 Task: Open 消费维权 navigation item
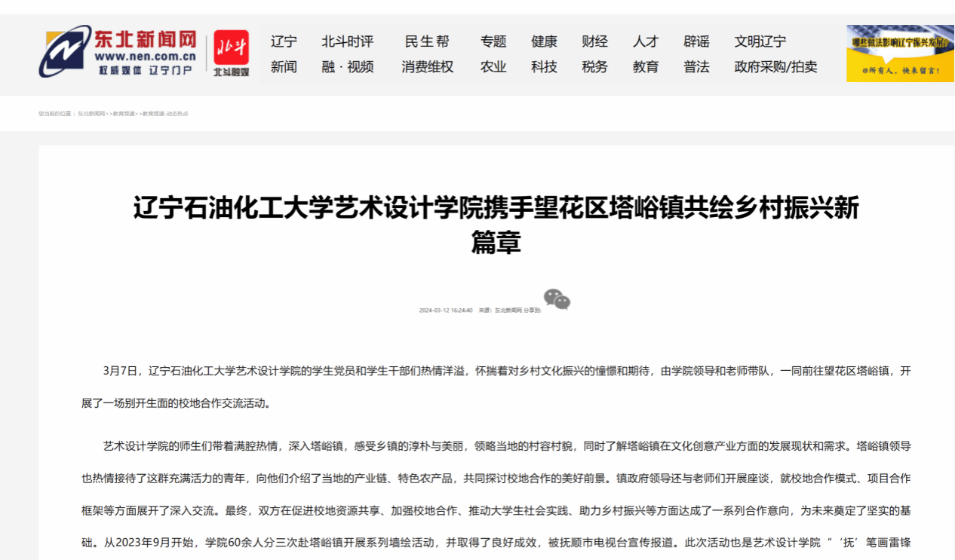pyautogui.click(x=427, y=67)
